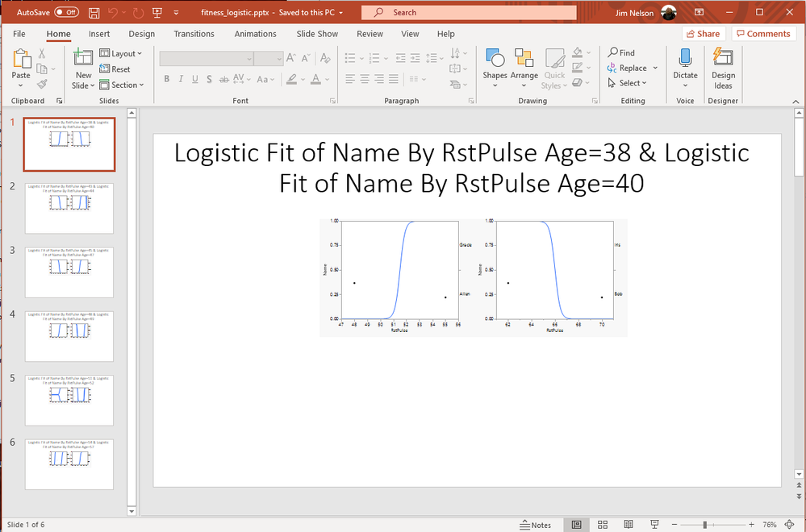806x532 pixels.
Task: Click the Comments button
Action: tap(762, 33)
